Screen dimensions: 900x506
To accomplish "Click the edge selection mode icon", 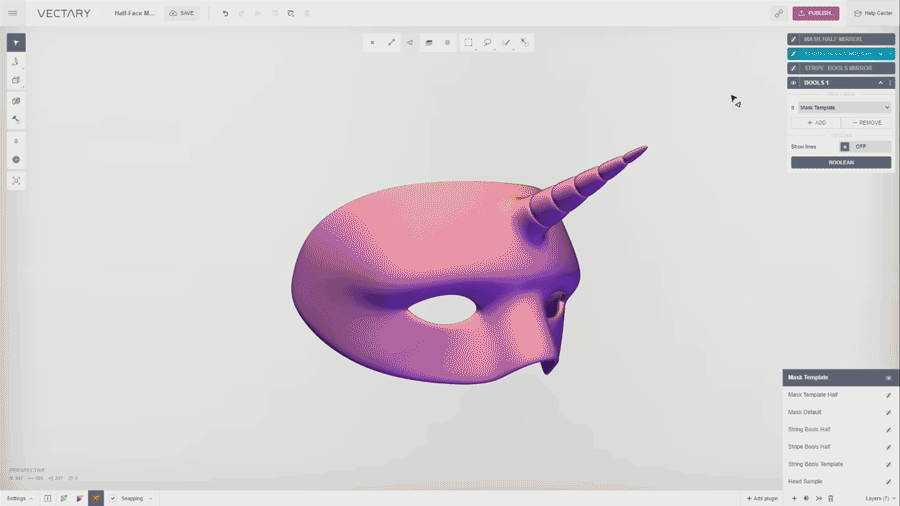I will (x=391, y=43).
